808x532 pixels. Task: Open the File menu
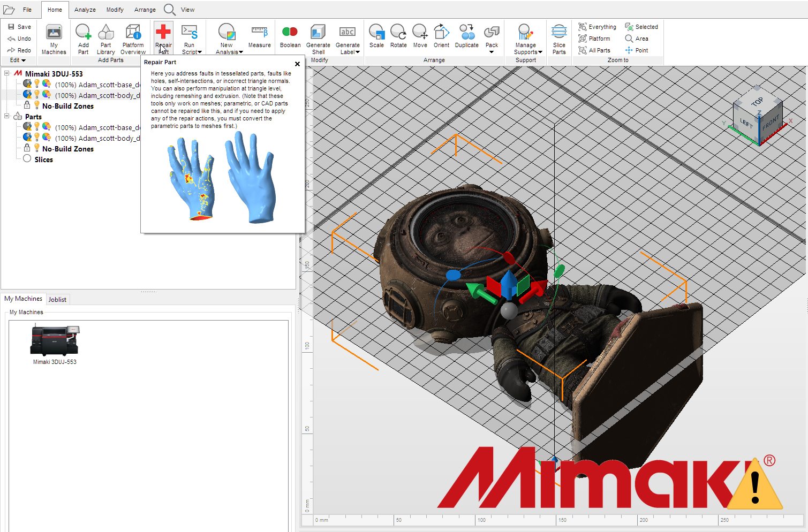(x=27, y=10)
